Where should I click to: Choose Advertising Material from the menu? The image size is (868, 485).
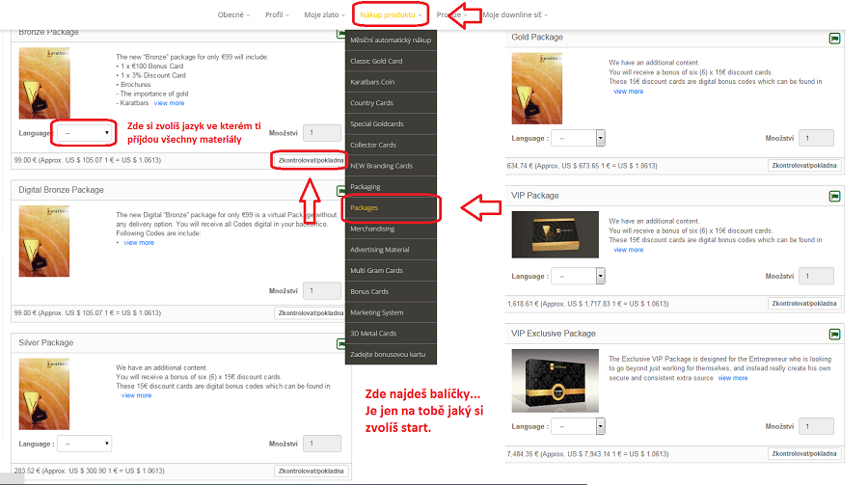point(391,250)
